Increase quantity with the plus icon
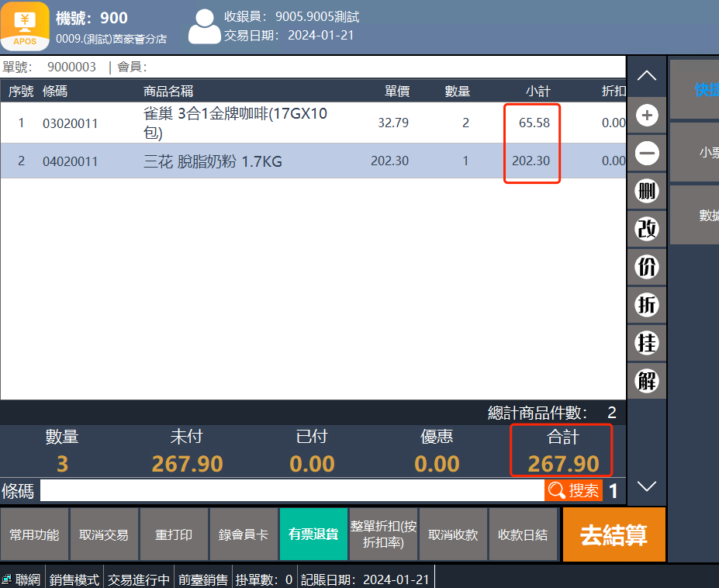Screen dimensions: 719x588 click(647, 115)
